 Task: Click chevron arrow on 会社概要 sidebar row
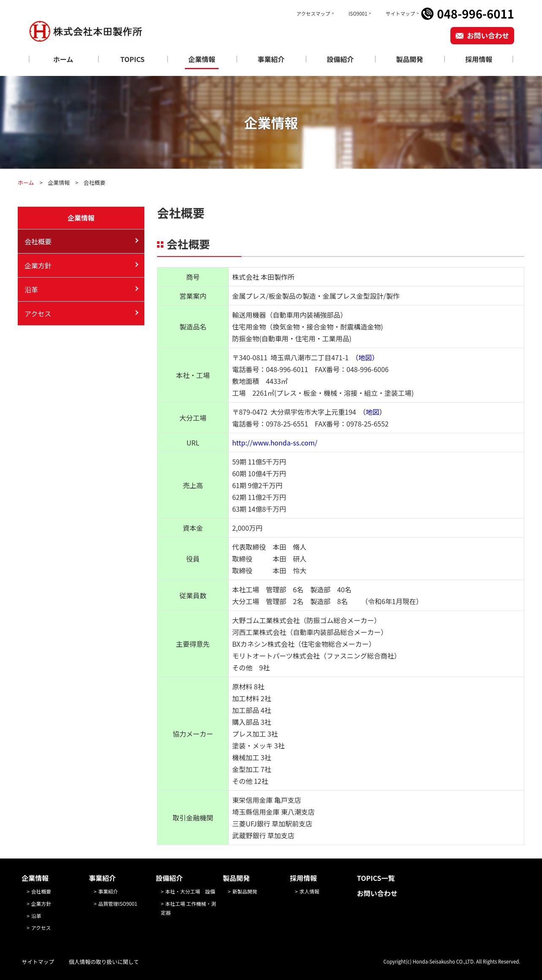point(136,240)
